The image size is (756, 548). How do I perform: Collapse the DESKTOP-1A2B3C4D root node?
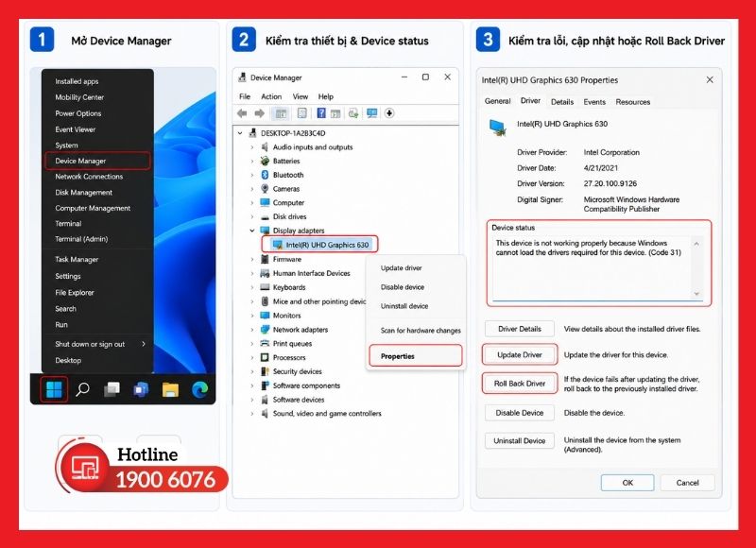point(240,133)
